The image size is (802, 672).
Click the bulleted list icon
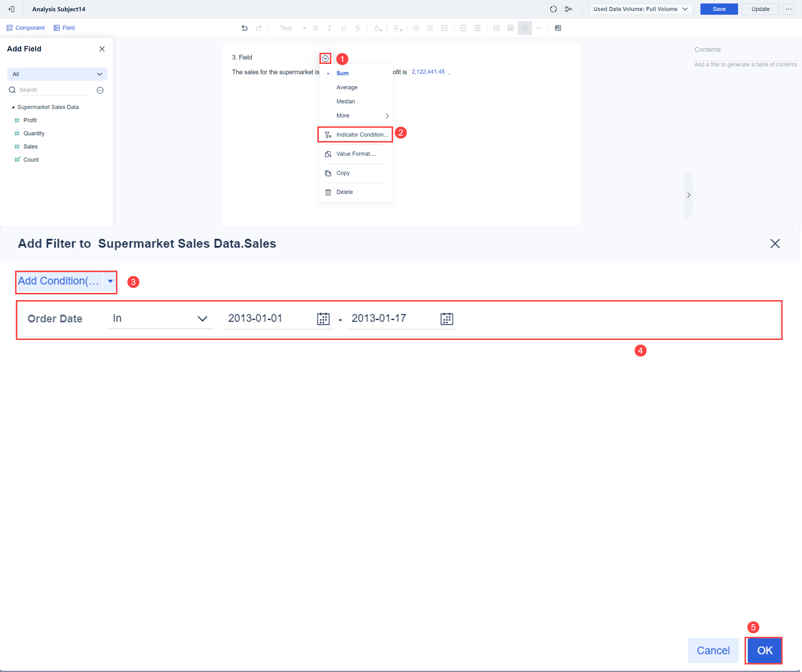pos(415,28)
